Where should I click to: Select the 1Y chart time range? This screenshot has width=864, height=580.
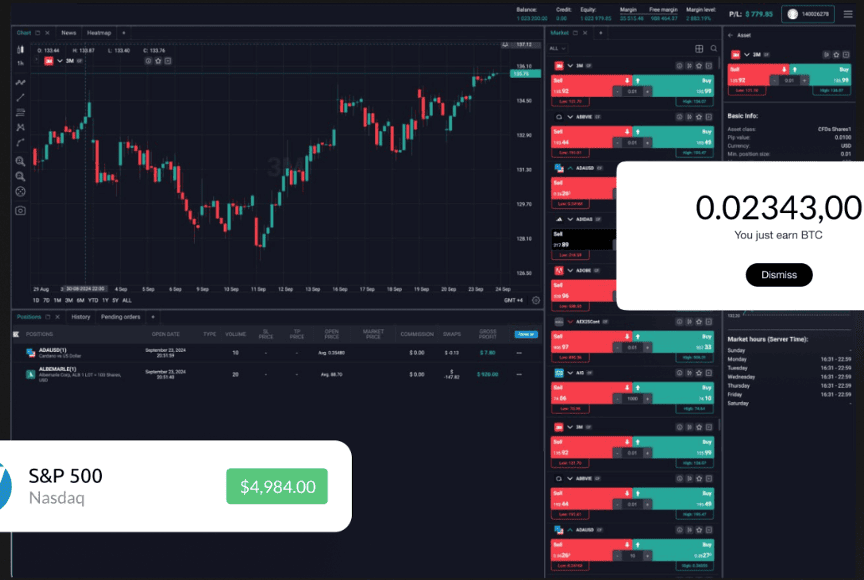click(105, 300)
